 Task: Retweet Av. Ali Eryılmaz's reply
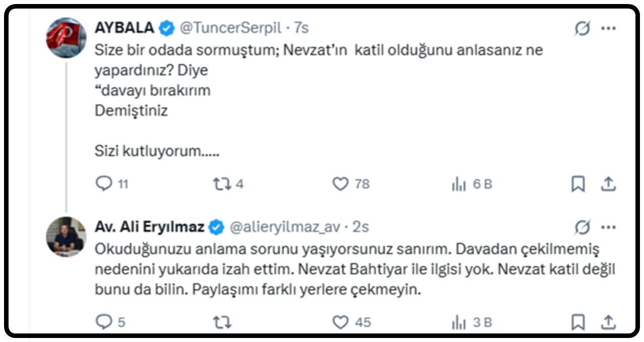[x=221, y=322]
